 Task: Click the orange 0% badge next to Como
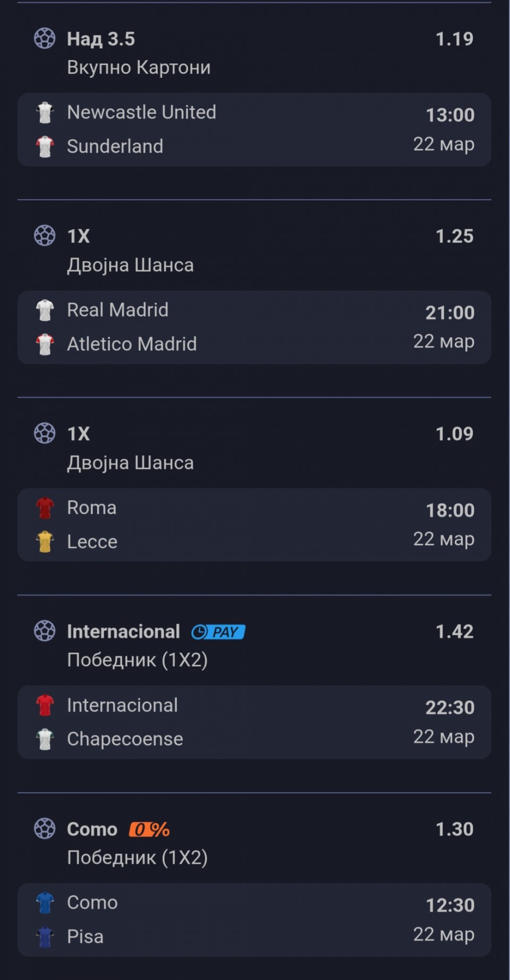click(149, 829)
